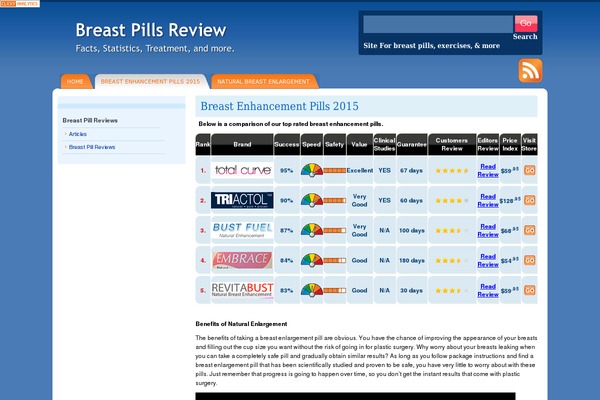Click the 95% success value

286,170
